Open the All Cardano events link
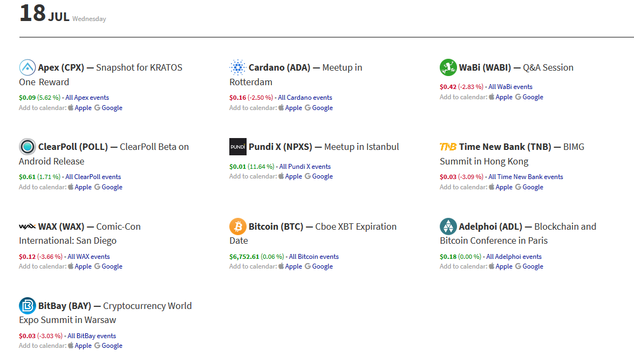 pos(305,98)
